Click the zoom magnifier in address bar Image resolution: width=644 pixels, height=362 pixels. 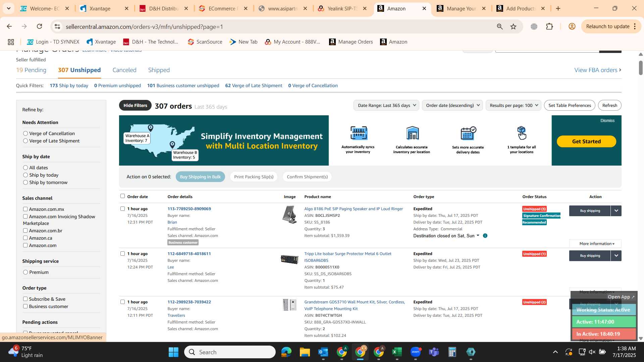pyautogui.click(x=500, y=26)
